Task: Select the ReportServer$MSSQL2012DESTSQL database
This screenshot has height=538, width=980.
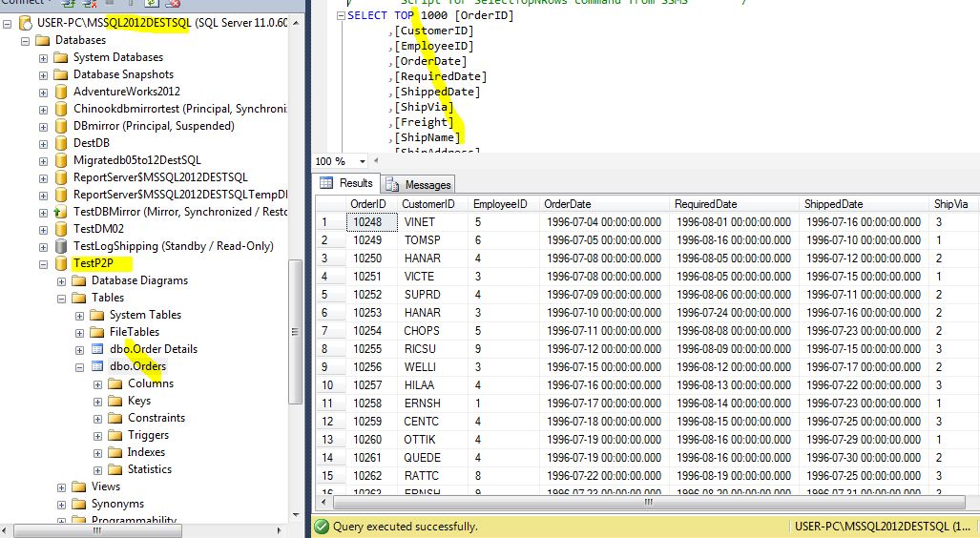Action: point(160,177)
